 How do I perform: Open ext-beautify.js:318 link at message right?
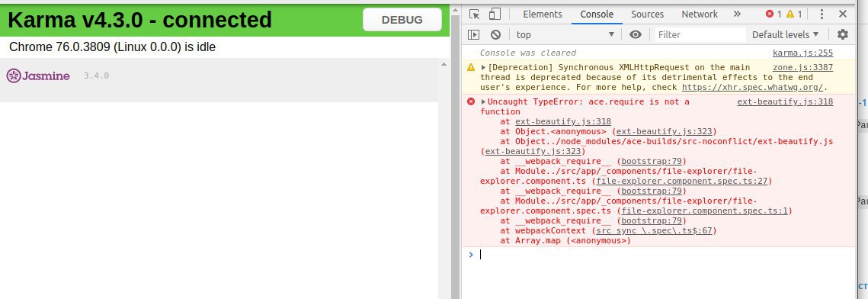pyautogui.click(x=785, y=102)
